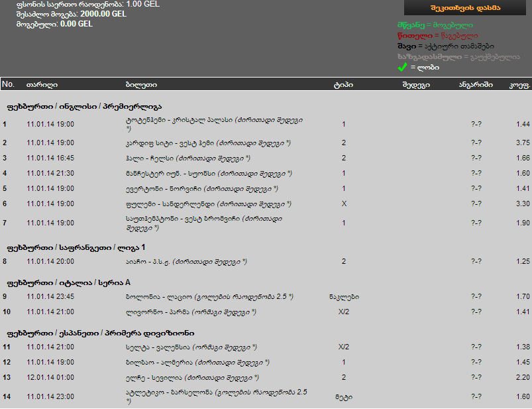Viewport: 532px width, 409px height.
Task: Click 'შესაძლო მოგება: 2000.00 GEL' text
Action: coord(72,14)
